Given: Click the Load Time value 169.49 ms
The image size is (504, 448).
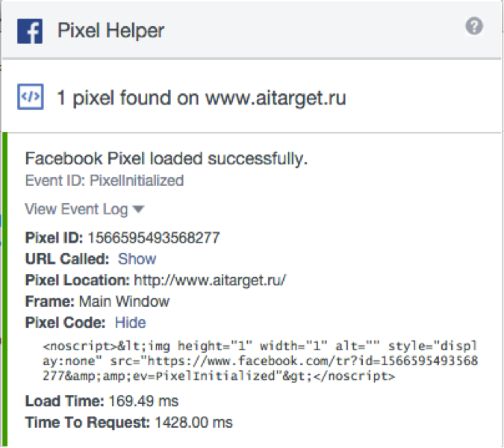Looking at the screenshot, I should point(143,401).
